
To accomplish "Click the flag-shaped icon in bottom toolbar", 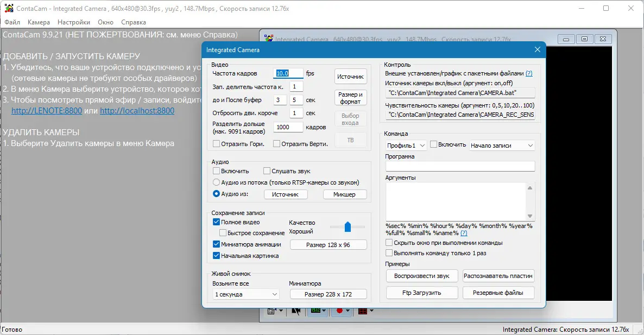I will [x=296, y=311].
